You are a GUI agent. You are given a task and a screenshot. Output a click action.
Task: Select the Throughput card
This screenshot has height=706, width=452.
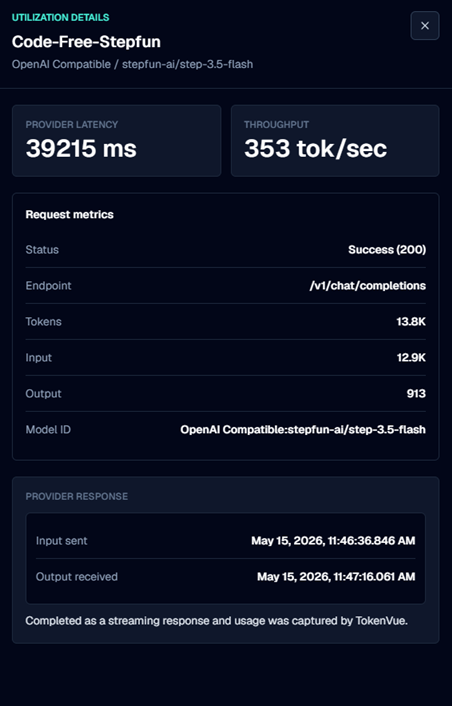335,140
